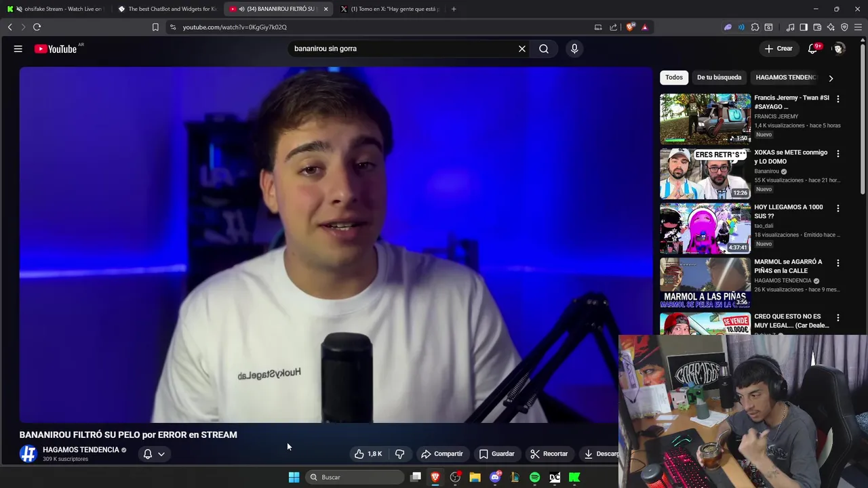Open File Explorer from the taskbar
The image size is (868, 488).
(475, 477)
